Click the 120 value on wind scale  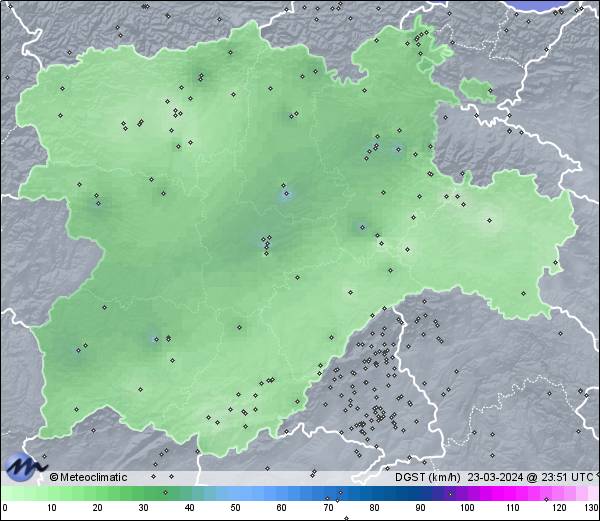[559, 508]
